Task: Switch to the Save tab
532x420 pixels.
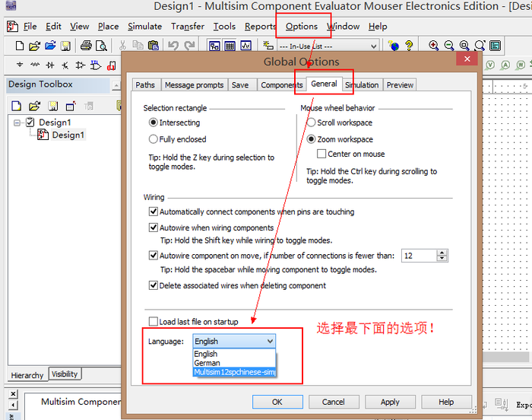Action: pos(240,85)
